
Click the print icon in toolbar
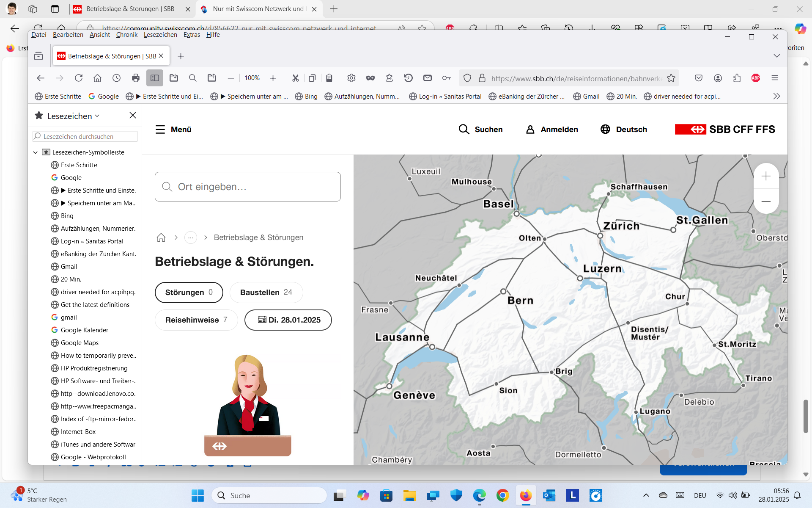pos(135,78)
